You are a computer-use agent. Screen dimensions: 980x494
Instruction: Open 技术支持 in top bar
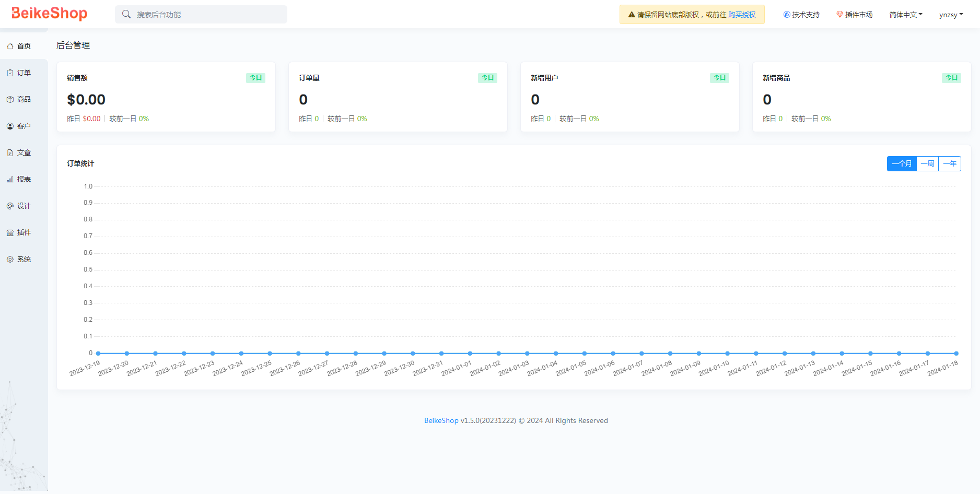[801, 15]
